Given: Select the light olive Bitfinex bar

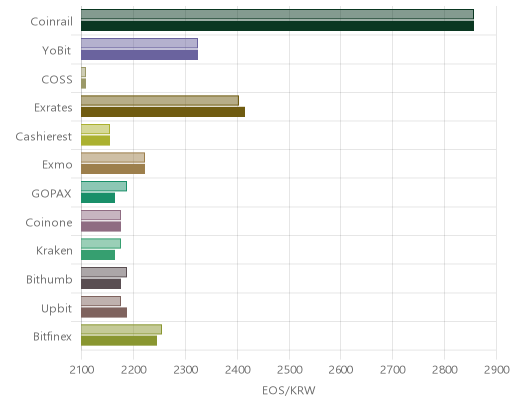Looking at the screenshot, I should click(x=122, y=330).
